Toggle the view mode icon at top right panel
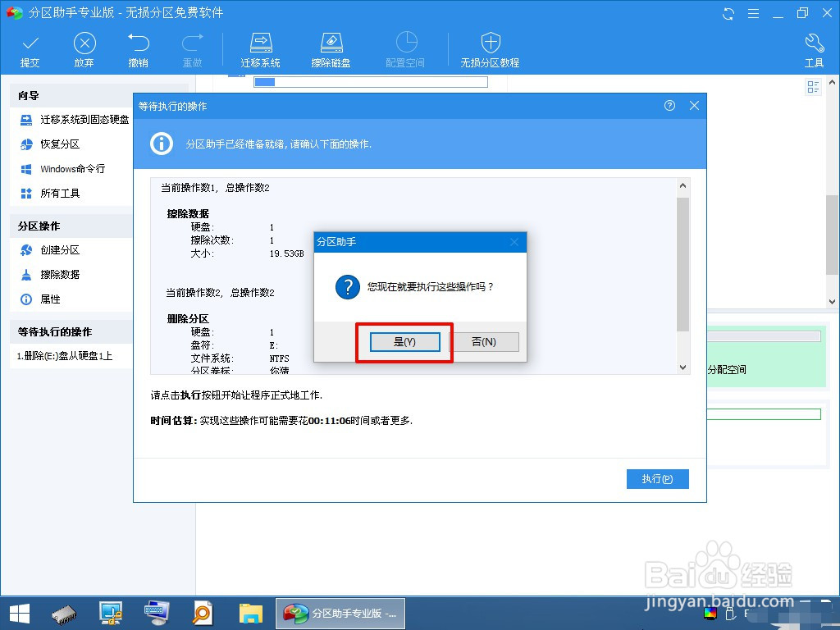Screen dimensions: 840x630 813,87
